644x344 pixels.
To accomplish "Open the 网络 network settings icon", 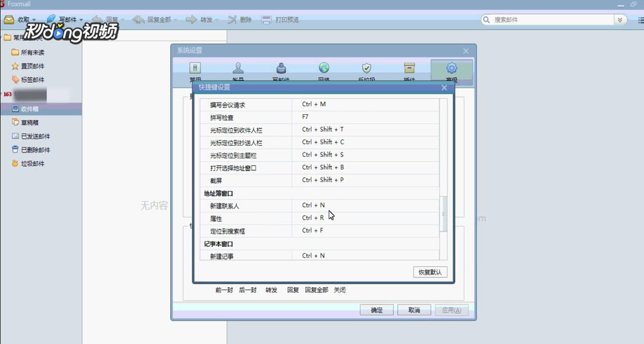I will (x=324, y=68).
